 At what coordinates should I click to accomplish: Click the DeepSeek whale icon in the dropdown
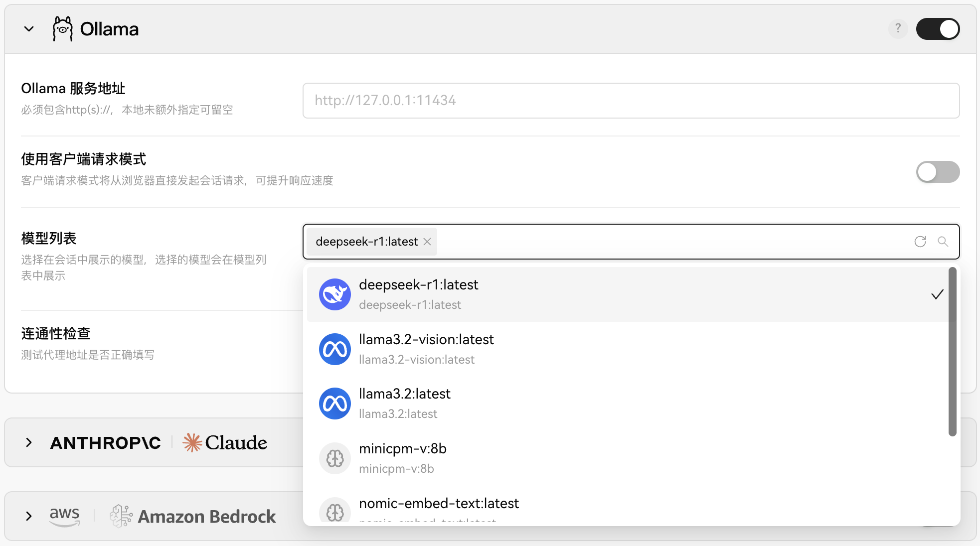tap(334, 294)
